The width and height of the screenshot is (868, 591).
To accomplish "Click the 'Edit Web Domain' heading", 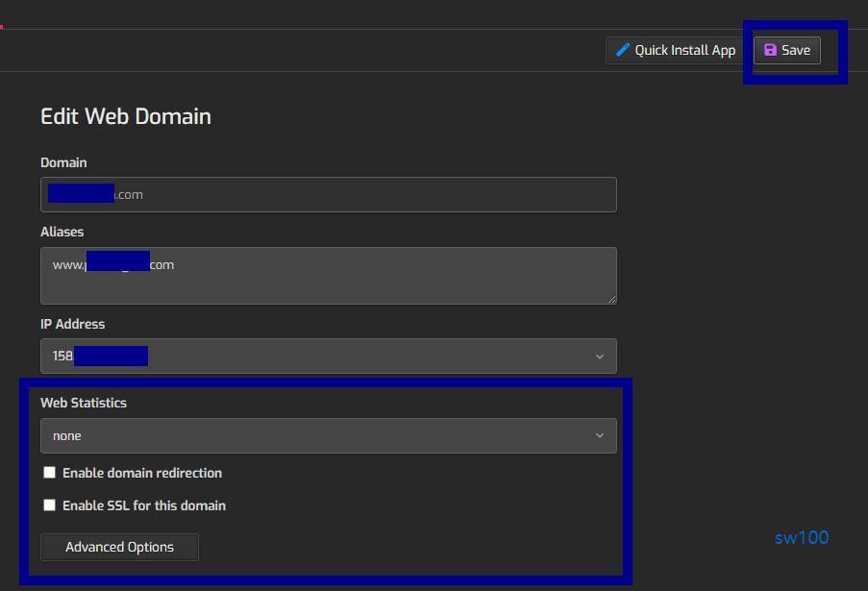I will 126,116.
